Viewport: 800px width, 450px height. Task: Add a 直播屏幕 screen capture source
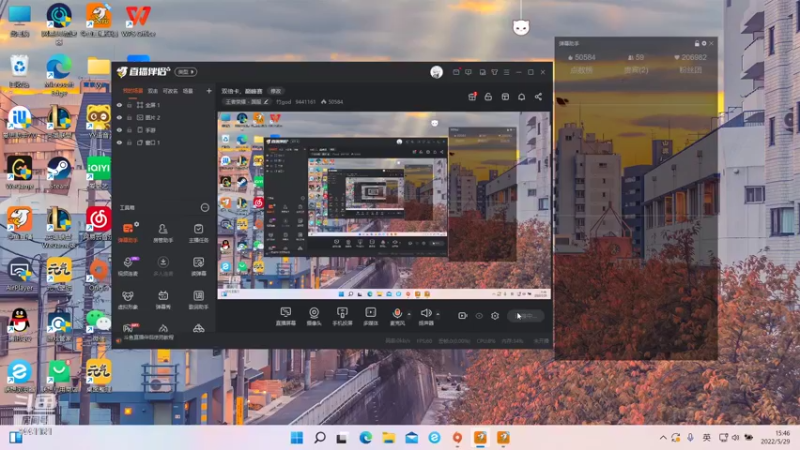tap(286, 316)
